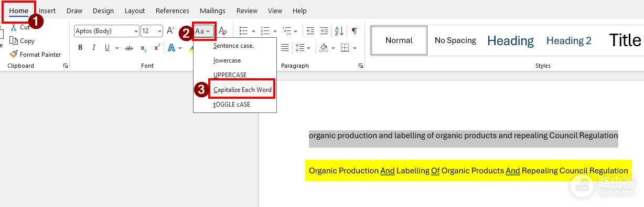Expand the Bullets library arrow
644x207 pixels.
coord(253,31)
